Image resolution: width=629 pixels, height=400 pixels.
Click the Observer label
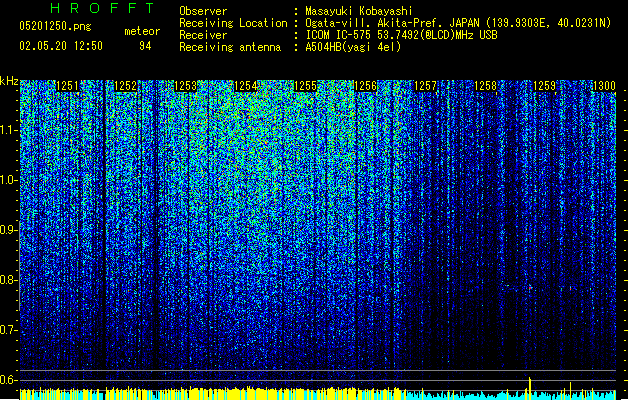point(203,11)
